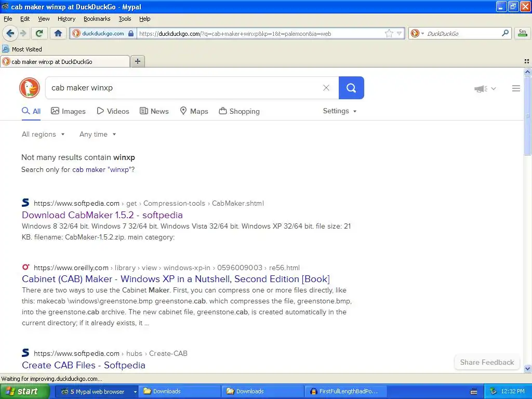The image size is (532, 399).
Task: Expand the Any time filter
Action: (98, 135)
